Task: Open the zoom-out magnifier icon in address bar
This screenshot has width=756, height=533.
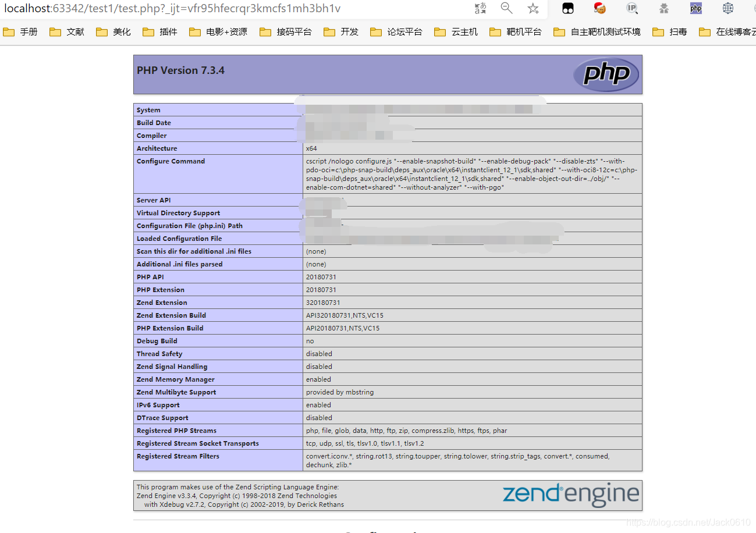Action: [506, 8]
